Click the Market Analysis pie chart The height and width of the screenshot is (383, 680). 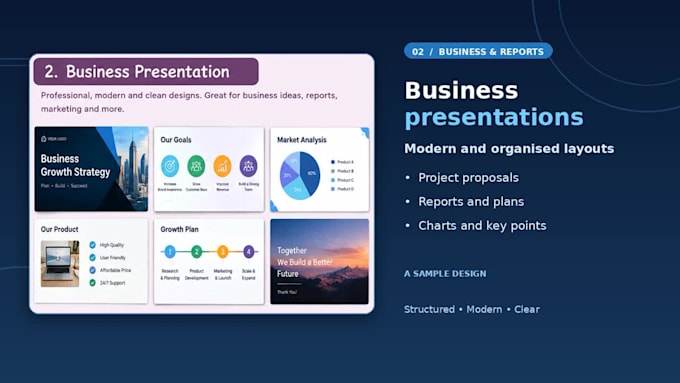tap(300, 175)
